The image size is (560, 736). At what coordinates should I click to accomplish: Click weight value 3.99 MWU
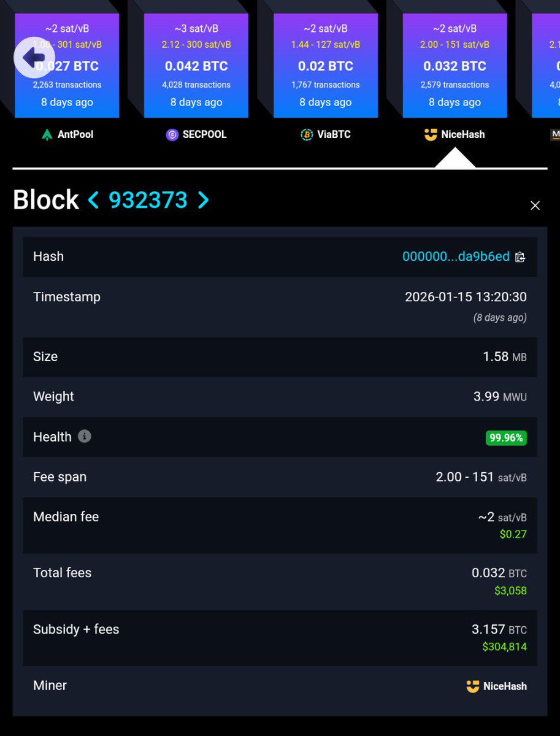pyautogui.click(x=500, y=397)
